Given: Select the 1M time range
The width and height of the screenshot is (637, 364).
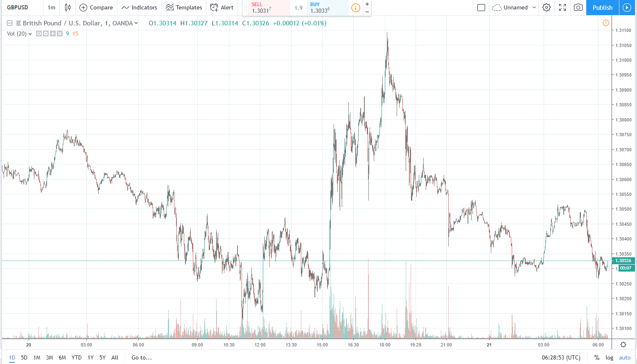Looking at the screenshot, I should coord(37,357).
